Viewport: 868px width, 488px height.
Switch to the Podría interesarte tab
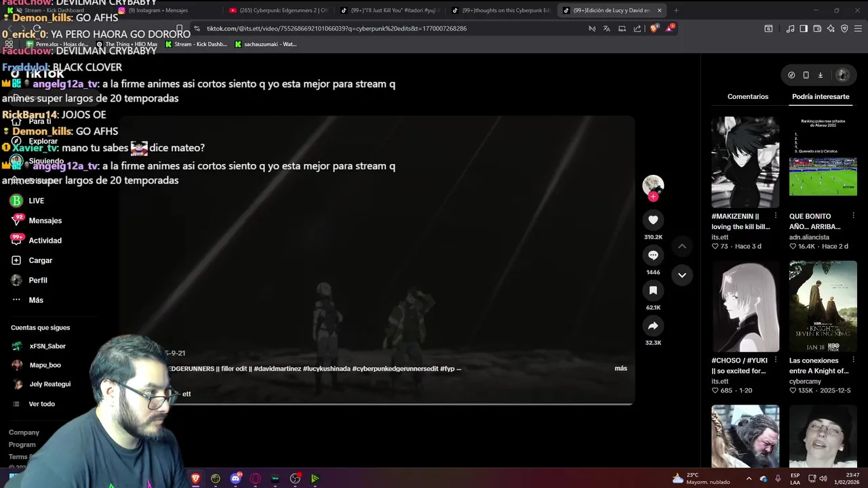[x=821, y=97]
